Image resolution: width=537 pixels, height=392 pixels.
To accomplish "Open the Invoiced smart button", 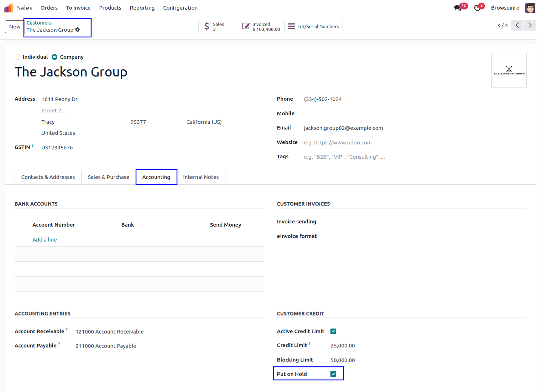I will (x=262, y=27).
